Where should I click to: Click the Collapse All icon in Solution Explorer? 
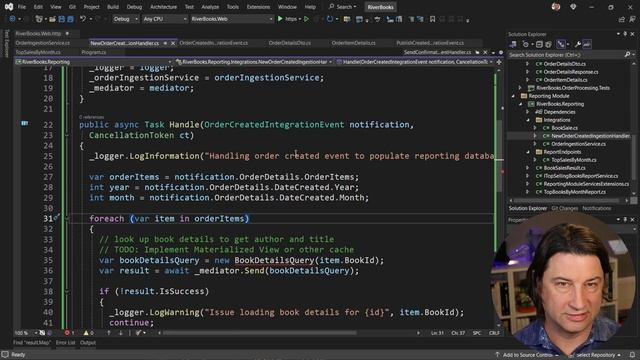539,44
